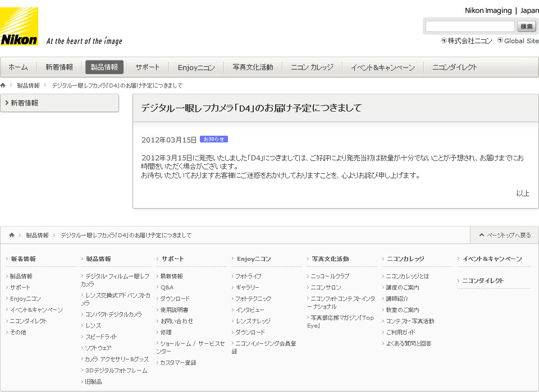
Task: Open the ニッコールクラブ footer link
Action: (x=330, y=276)
